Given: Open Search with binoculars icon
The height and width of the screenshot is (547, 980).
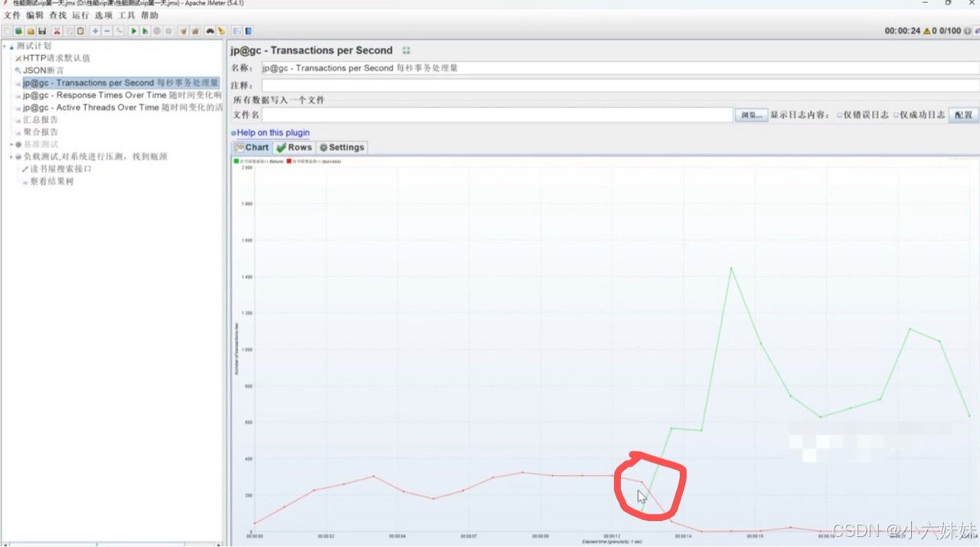Looking at the screenshot, I should pyautogui.click(x=210, y=31).
